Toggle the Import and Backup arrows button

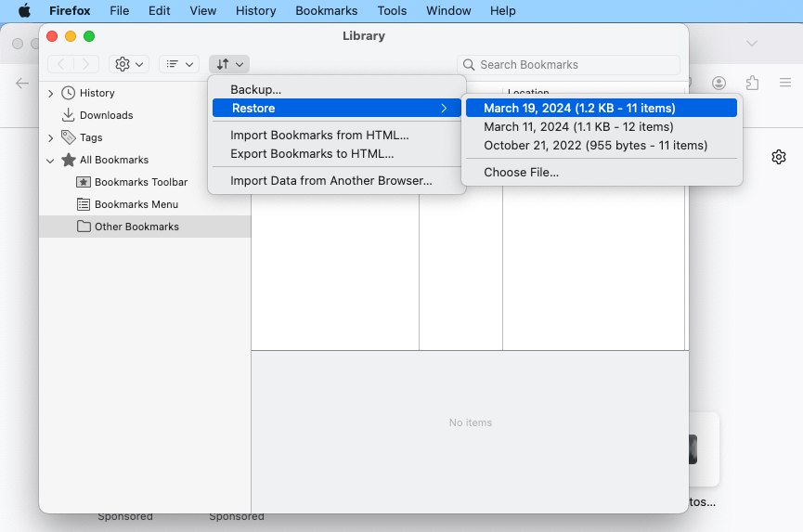click(x=229, y=64)
